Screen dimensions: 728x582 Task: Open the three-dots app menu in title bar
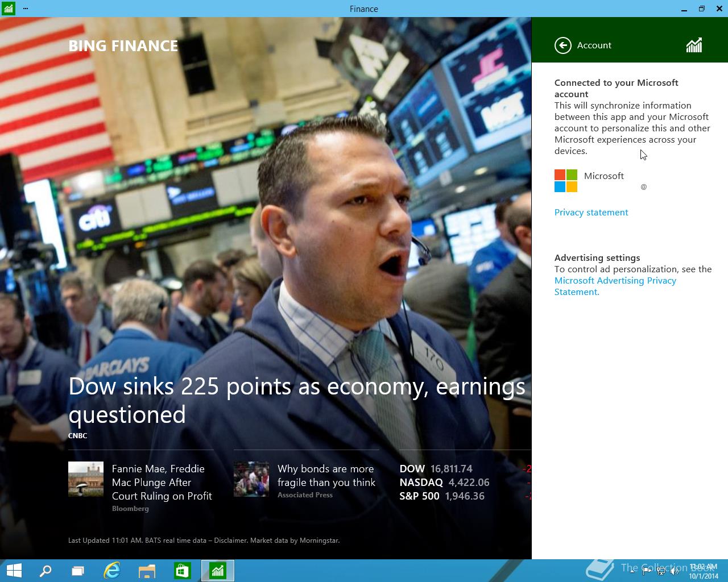[26, 9]
